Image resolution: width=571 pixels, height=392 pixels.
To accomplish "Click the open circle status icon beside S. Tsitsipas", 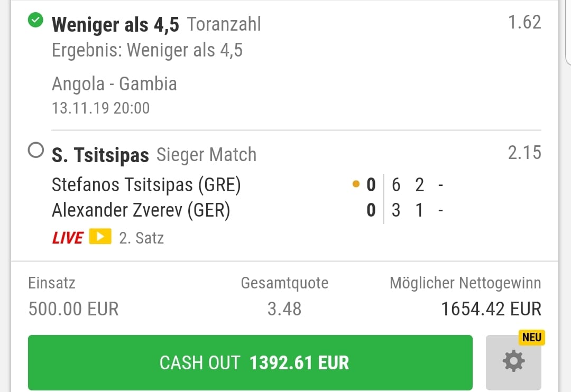I will click(36, 152).
